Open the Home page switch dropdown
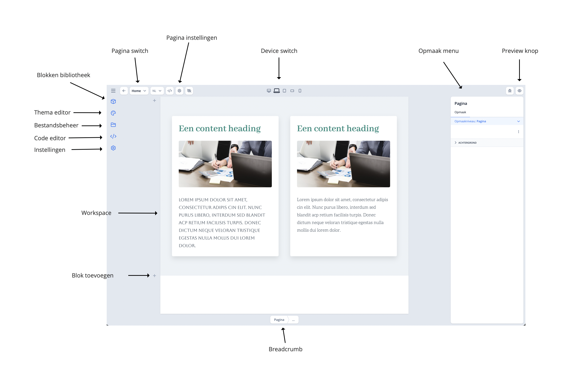The image size is (579, 392). tap(139, 91)
